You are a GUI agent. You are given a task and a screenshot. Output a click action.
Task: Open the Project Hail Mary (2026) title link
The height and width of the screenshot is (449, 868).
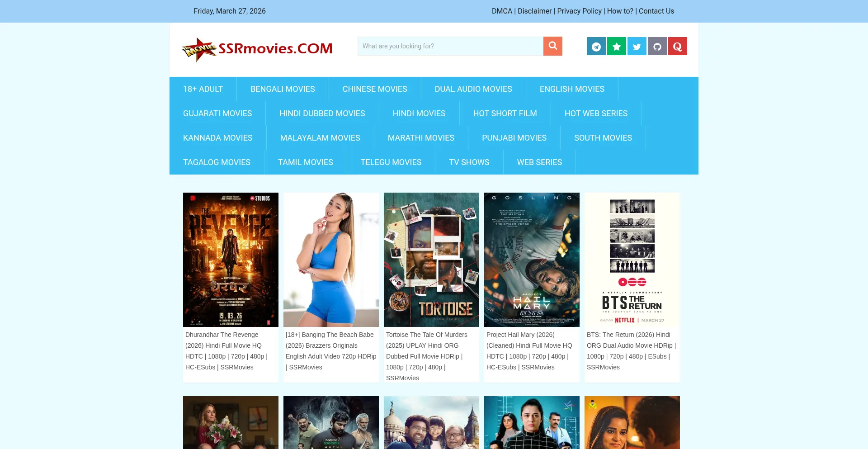(x=529, y=351)
